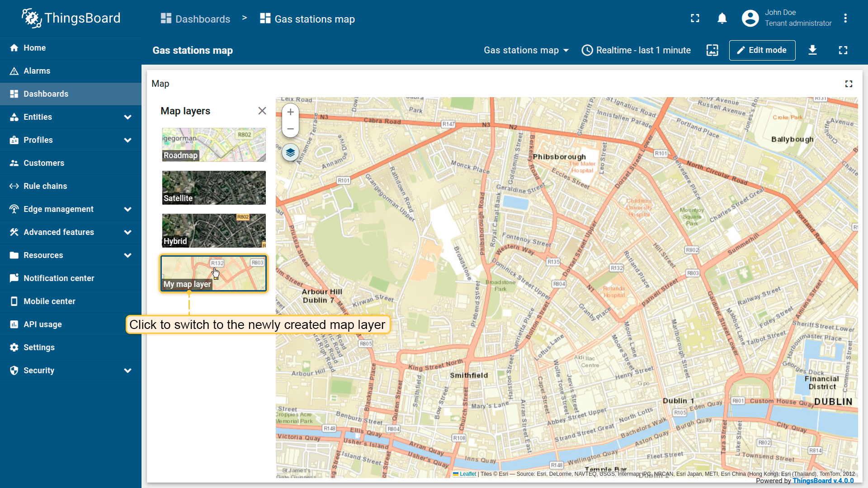Select the My map layer thumbnail
The image size is (868, 488).
pyautogui.click(x=214, y=273)
